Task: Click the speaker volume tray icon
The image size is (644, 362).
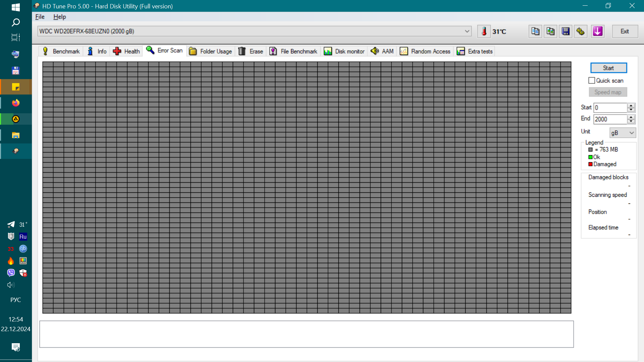Action: click(x=11, y=285)
